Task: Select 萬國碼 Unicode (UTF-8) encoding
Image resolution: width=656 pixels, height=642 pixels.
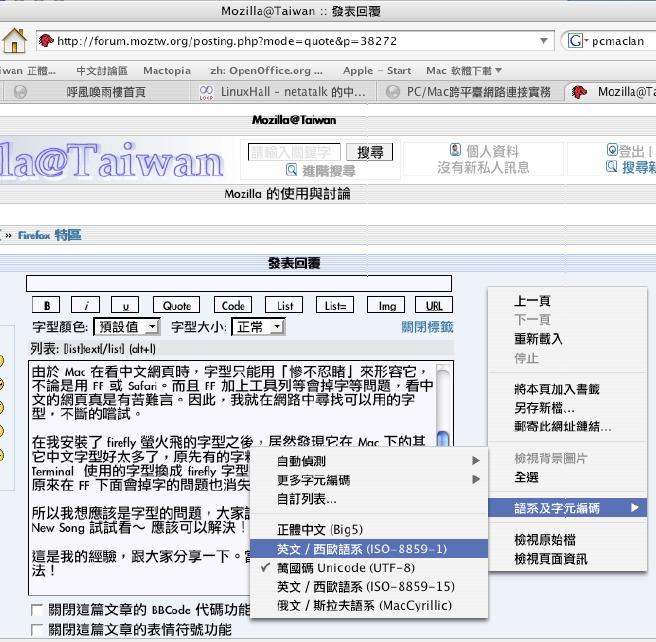Action: [x=369, y=568]
